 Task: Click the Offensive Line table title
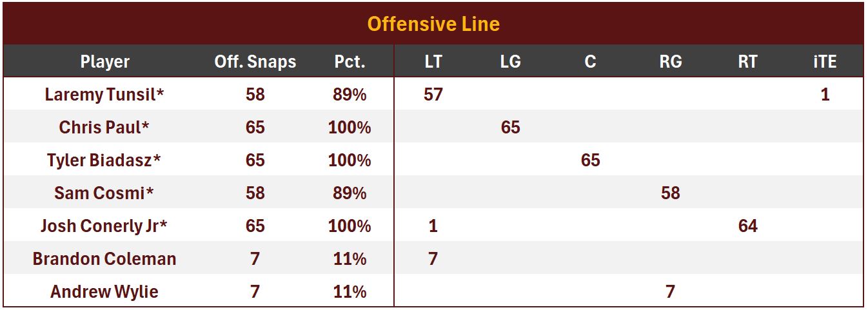(x=433, y=24)
